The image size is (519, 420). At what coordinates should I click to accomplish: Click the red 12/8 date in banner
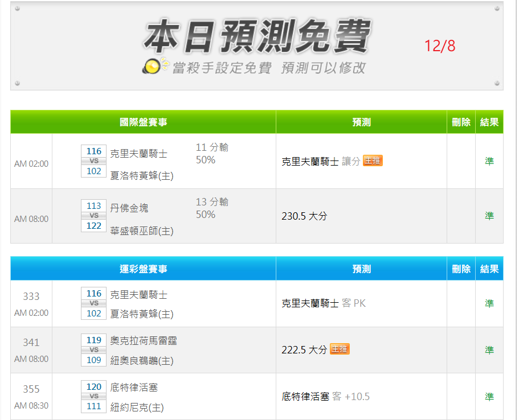[440, 46]
